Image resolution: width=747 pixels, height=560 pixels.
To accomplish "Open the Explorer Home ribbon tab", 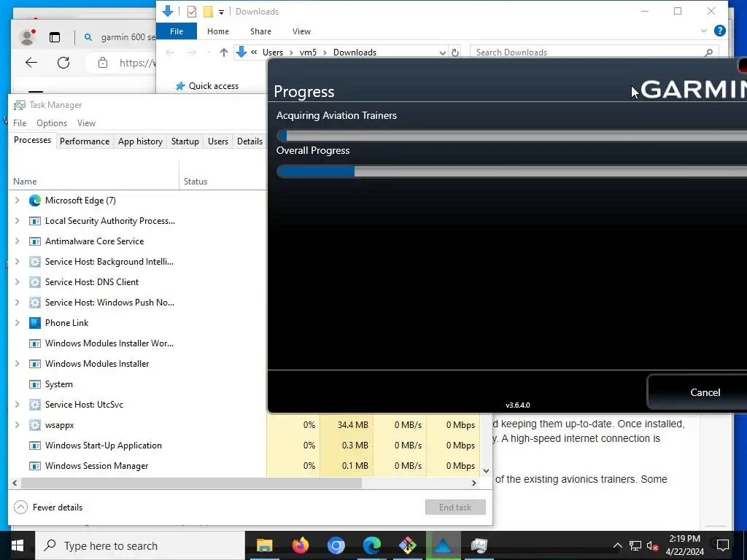I will (x=217, y=31).
